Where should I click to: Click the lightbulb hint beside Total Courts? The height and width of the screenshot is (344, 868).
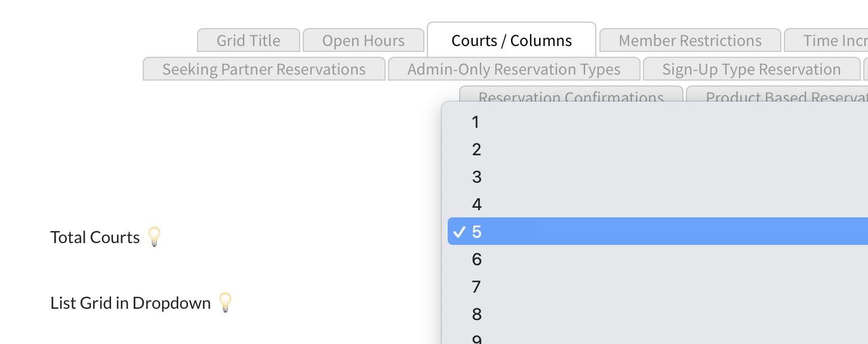coord(155,237)
